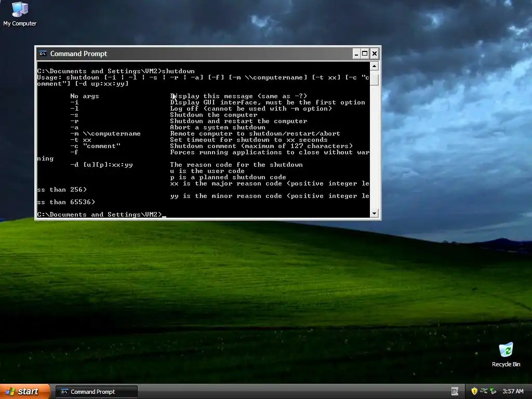Click the typed 'shutdown' command on first line
Image resolution: width=532 pixels, height=399 pixels.
click(x=178, y=71)
